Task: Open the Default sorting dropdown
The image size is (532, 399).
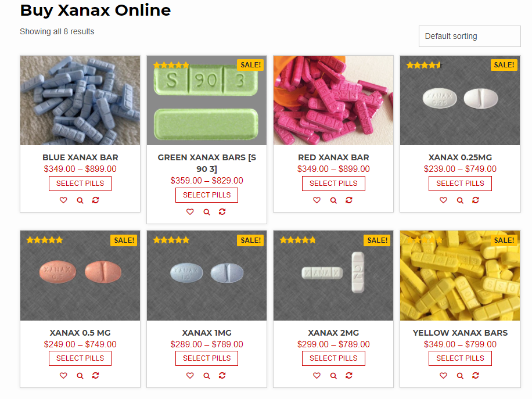Action: (x=470, y=37)
